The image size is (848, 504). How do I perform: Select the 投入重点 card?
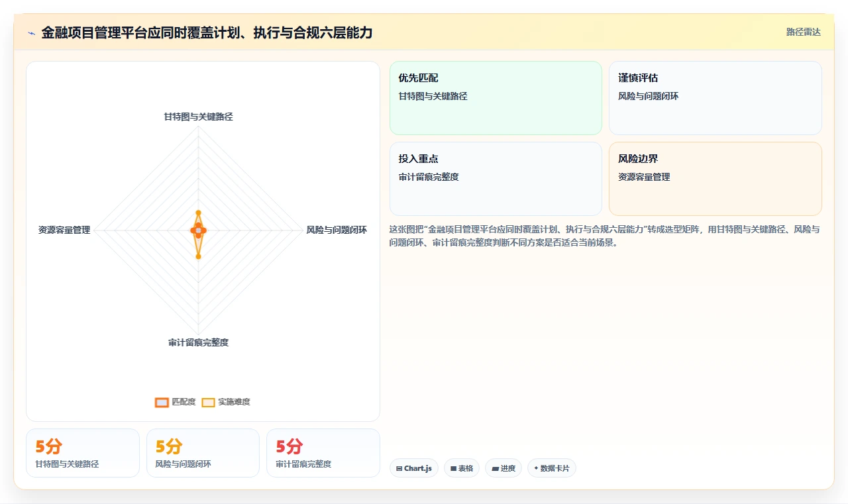coord(496,179)
